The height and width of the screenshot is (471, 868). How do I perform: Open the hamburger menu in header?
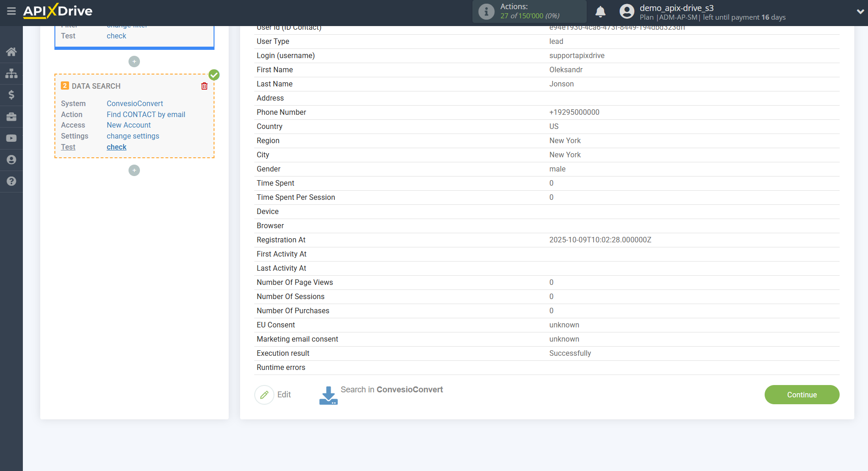tap(11, 11)
